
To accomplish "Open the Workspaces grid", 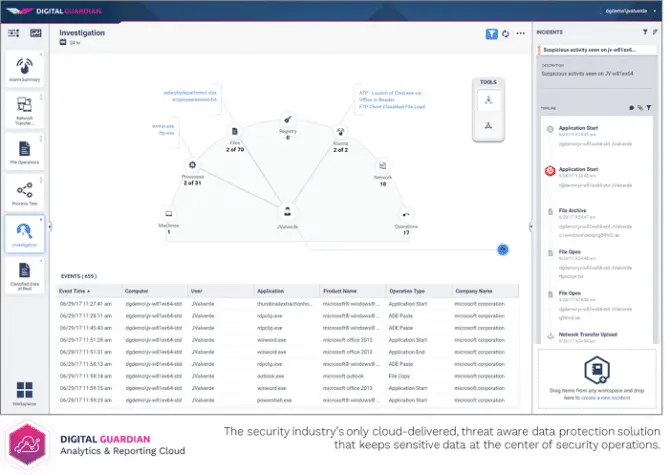I will [x=24, y=393].
